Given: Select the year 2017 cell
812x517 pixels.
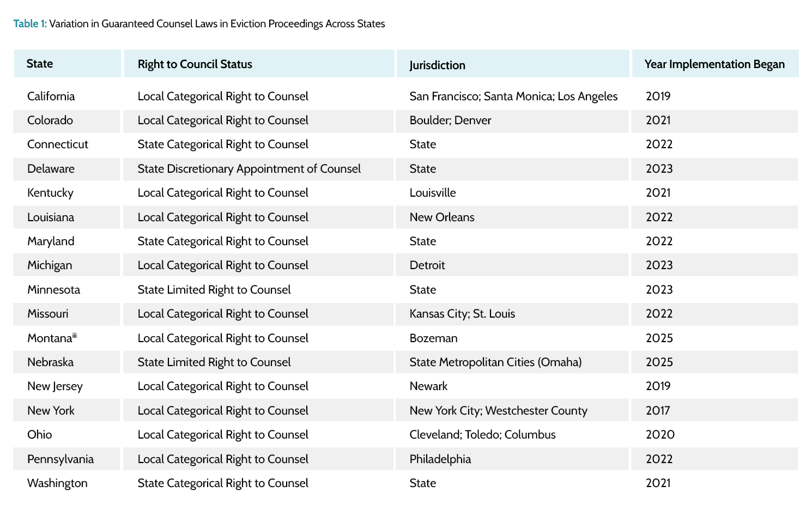Looking at the screenshot, I should coord(658,411).
